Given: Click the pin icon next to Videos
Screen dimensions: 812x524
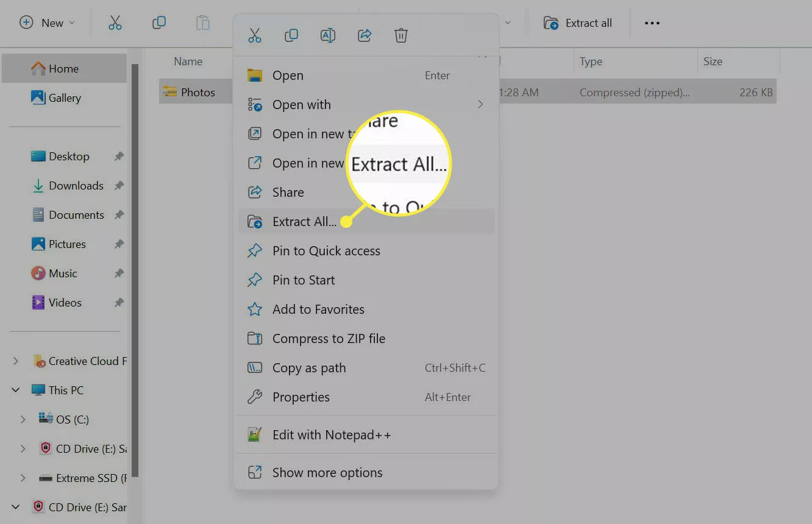Looking at the screenshot, I should tap(119, 303).
